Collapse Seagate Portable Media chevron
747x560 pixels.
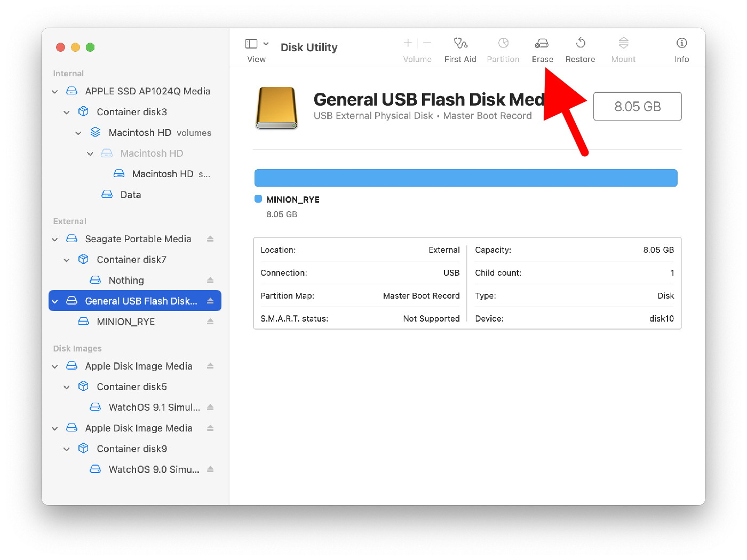tap(55, 239)
